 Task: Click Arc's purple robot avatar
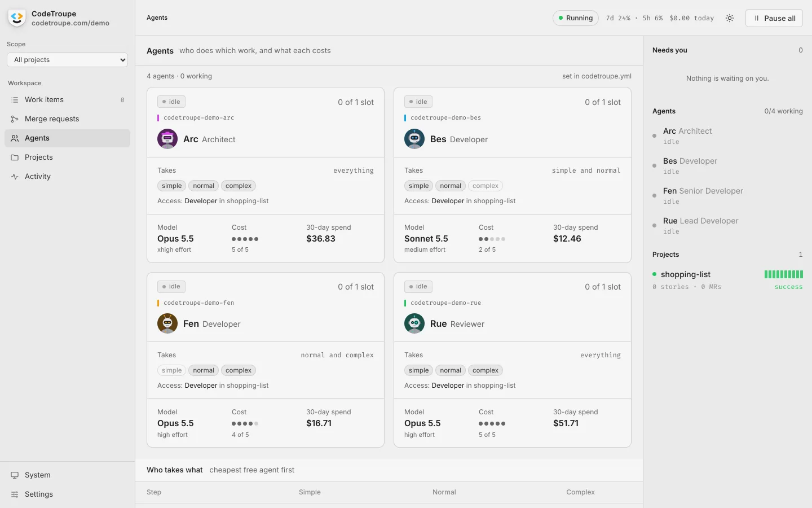[167, 139]
